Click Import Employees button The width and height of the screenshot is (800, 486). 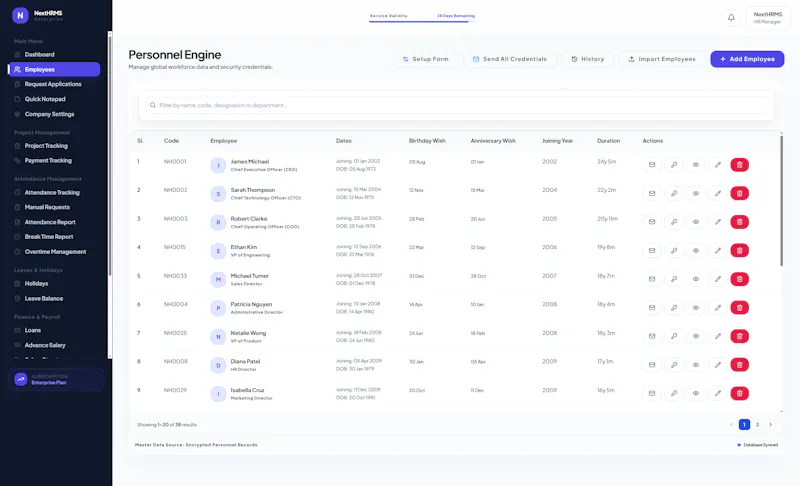click(x=662, y=59)
